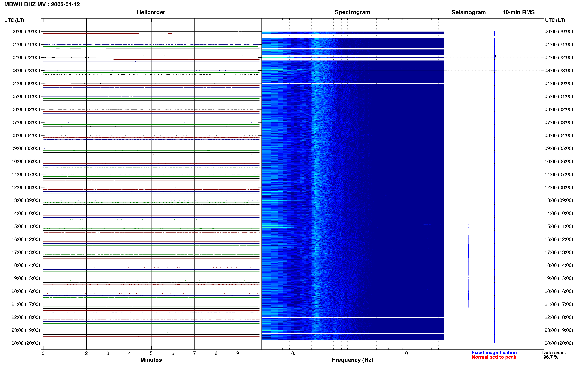Image resolution: width=588 pixels, height=368 pixels.
Task: Click 15:00 (11:00) on the Helicorder time axis
Action: click(x=26, y=226)
